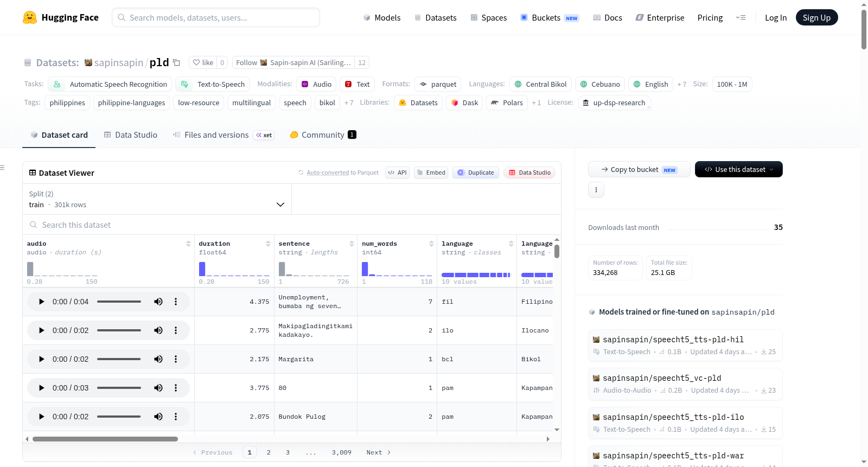Mute the audio in the Makipagladingitkami row

pyautogui.click(x=158, y=330)
